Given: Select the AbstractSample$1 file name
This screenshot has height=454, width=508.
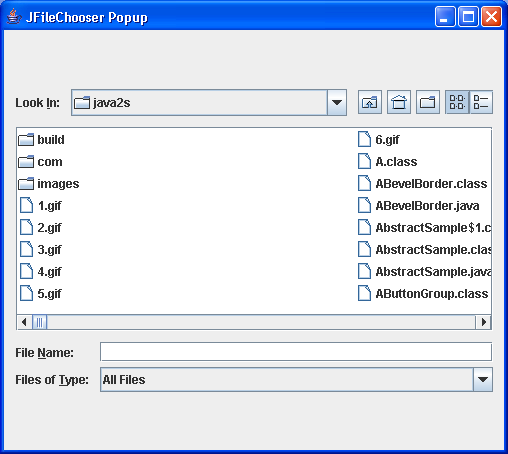Looking at the screenshot, I should pos(433,228).
